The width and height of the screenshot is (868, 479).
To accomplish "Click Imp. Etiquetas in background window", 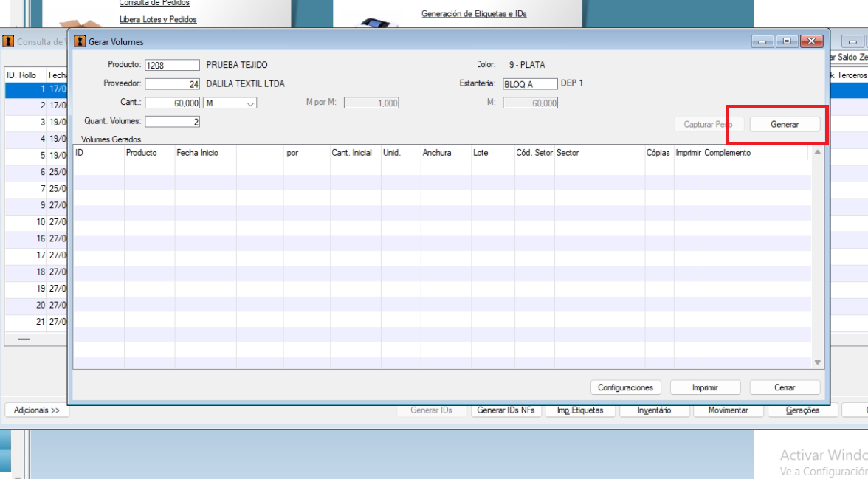I will click(x=580, y=410).
